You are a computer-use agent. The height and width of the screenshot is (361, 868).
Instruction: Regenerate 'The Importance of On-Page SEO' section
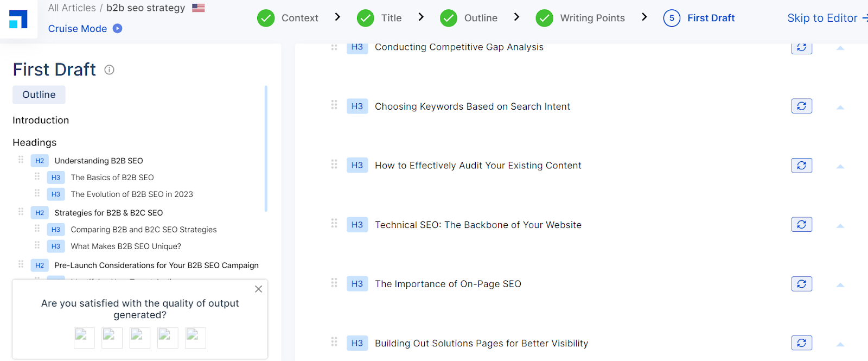click(x=801, y=283)
